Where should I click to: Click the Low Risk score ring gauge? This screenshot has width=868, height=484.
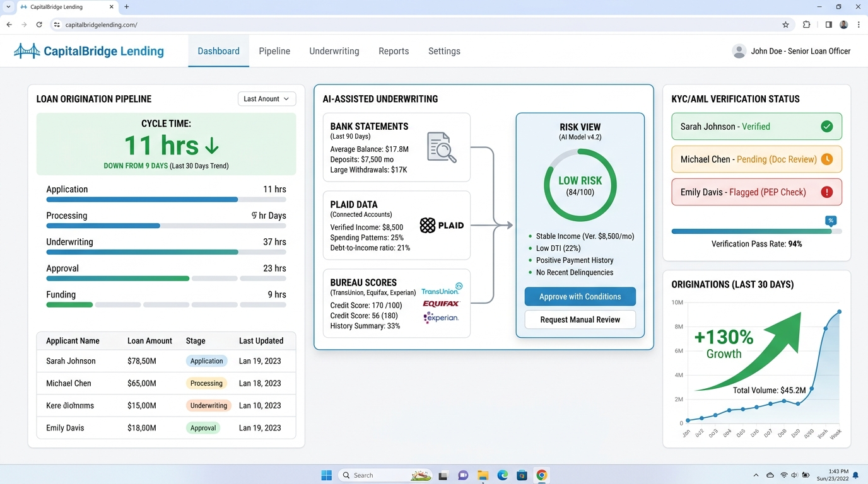coord(580,185)
